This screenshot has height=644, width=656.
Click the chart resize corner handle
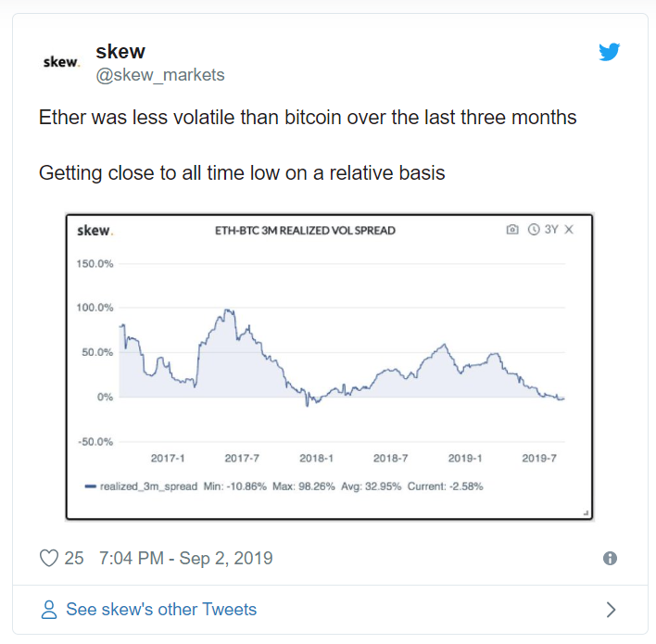click(586, 513)
